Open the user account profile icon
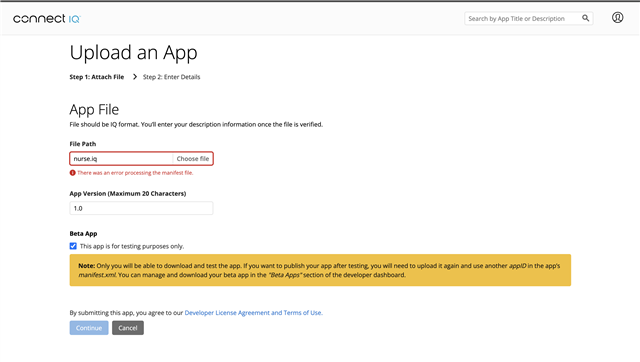This screenshot has width=640, height=362. (x=617, y=18)
